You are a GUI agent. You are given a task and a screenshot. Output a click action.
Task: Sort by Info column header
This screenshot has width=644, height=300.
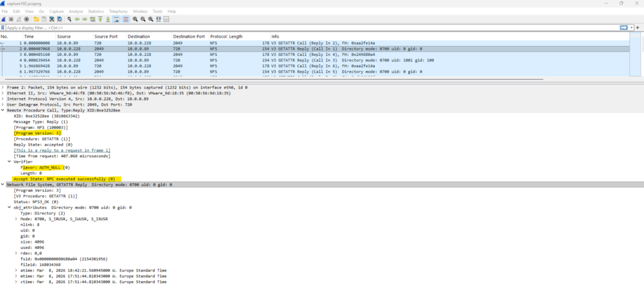click(x=449, y=36)
